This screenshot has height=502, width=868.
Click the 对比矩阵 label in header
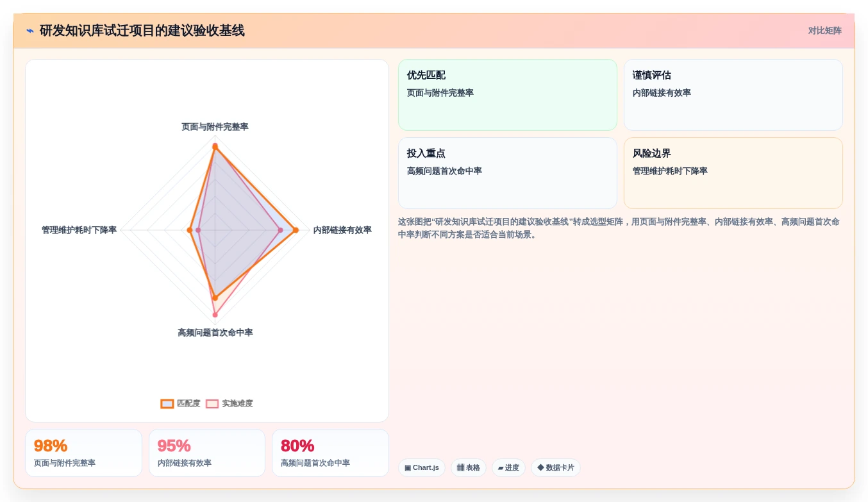[824, 31]
